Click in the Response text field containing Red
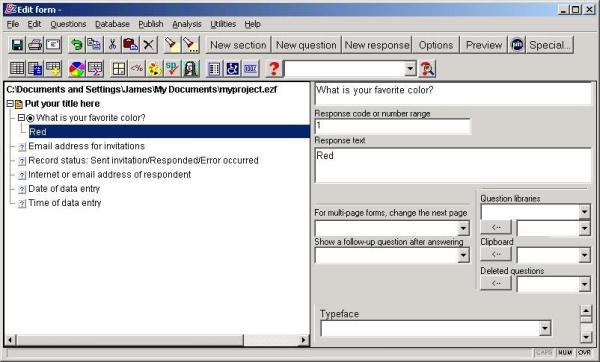This screenshot has width=600, height=362. (x=453, y=165)
